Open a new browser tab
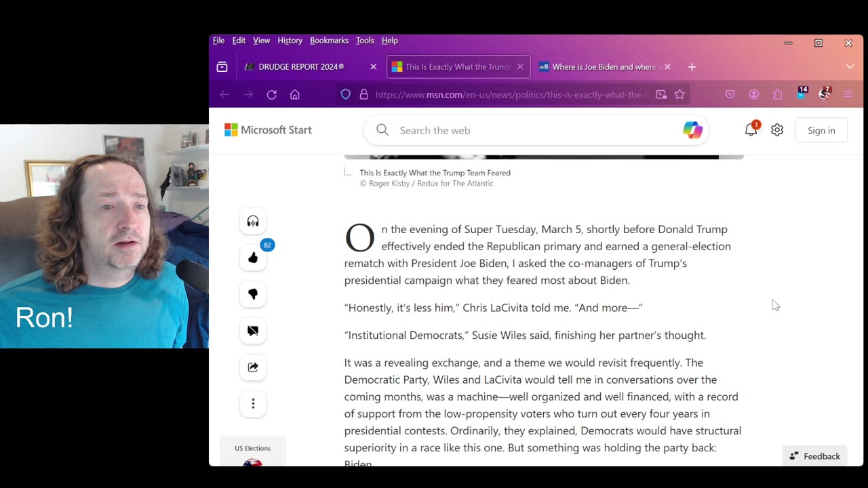Viewport: 868px width, 488px height. [692, 66]
